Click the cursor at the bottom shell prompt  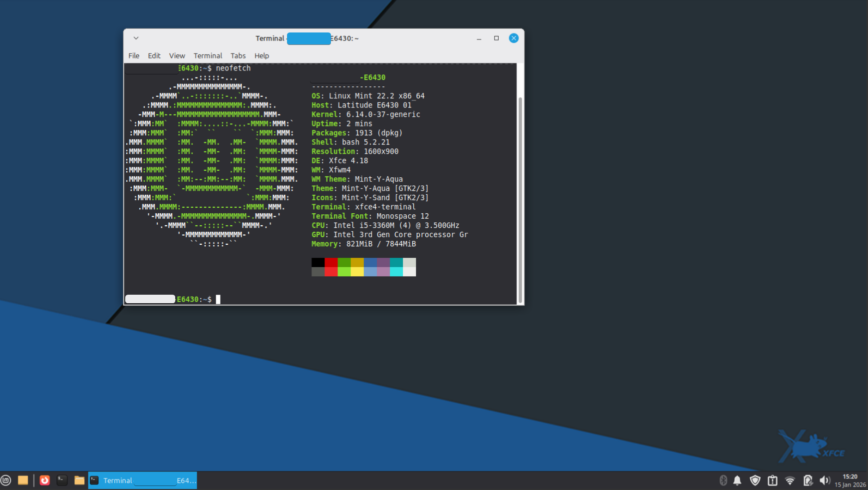218,299
